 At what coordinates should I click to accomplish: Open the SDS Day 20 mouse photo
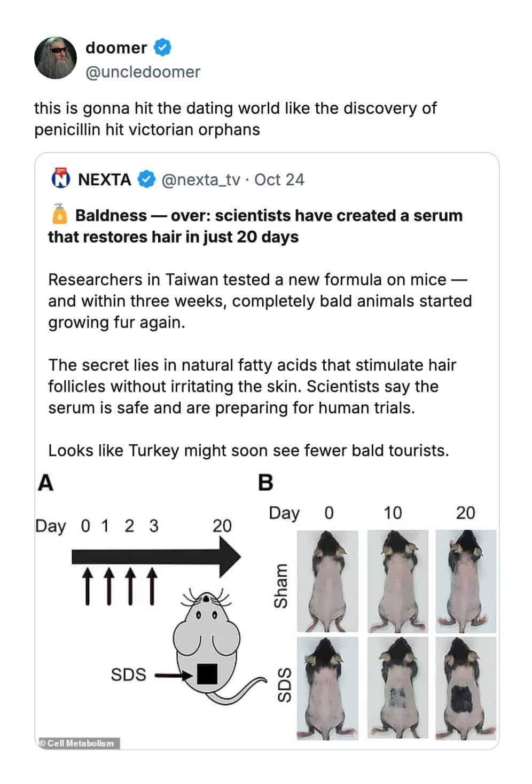pyautogui.click(x=466, y=688)
